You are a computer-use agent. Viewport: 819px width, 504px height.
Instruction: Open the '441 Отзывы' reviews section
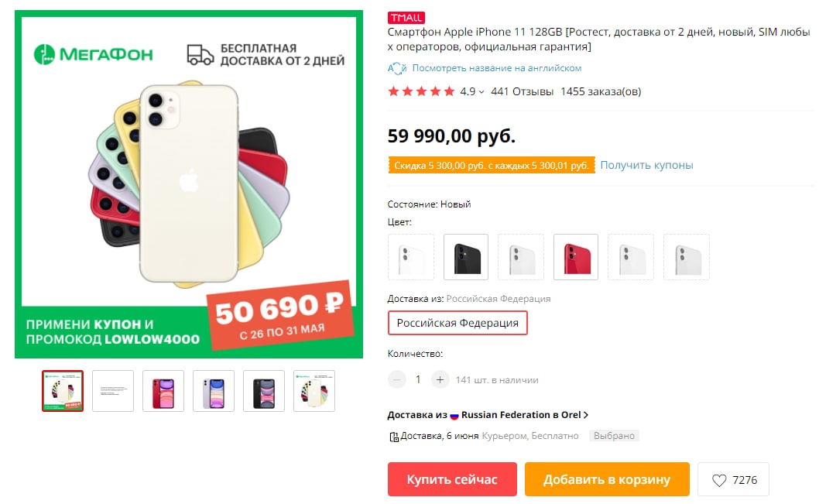coord(522,91)
